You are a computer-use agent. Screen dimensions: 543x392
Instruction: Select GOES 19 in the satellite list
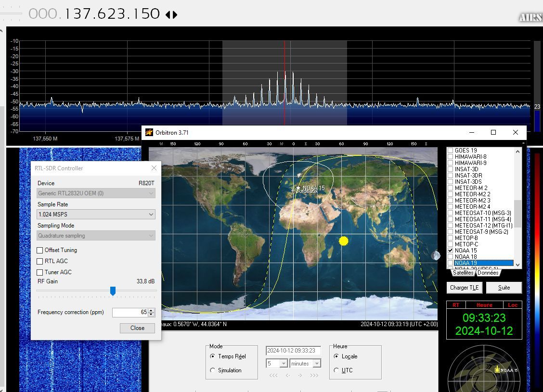coord(466,151)
